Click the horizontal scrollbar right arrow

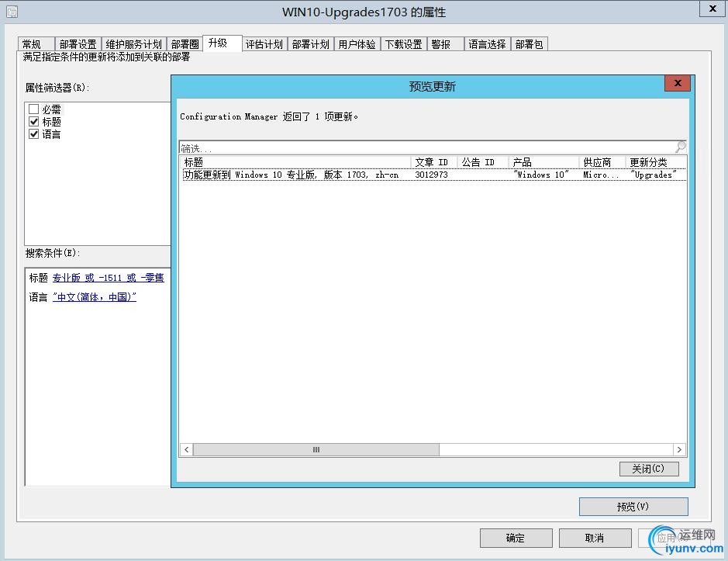click(679, 449)
